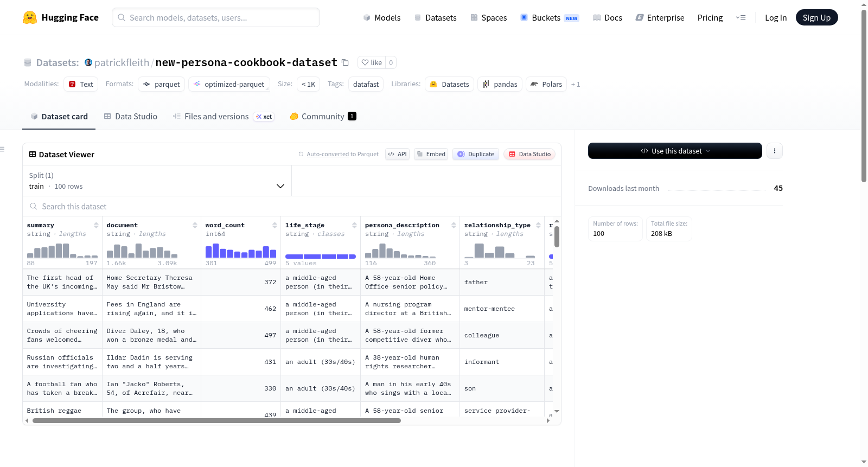Copy dataset name with the copy icon
This screenshot has height=467, width=868.
tap(345, 62)
